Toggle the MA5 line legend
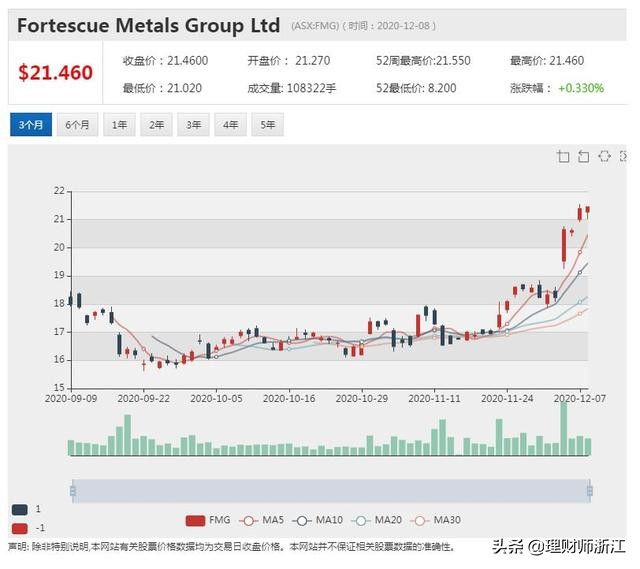The height and width of the screenshot is (569, 640). pos(261,520)
